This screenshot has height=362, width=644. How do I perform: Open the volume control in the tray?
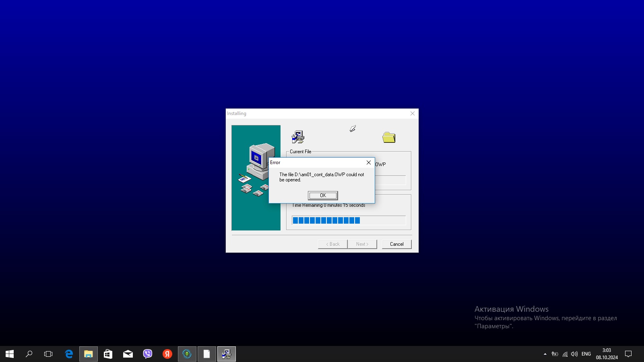pyautogui.click(x=574, y=354)
